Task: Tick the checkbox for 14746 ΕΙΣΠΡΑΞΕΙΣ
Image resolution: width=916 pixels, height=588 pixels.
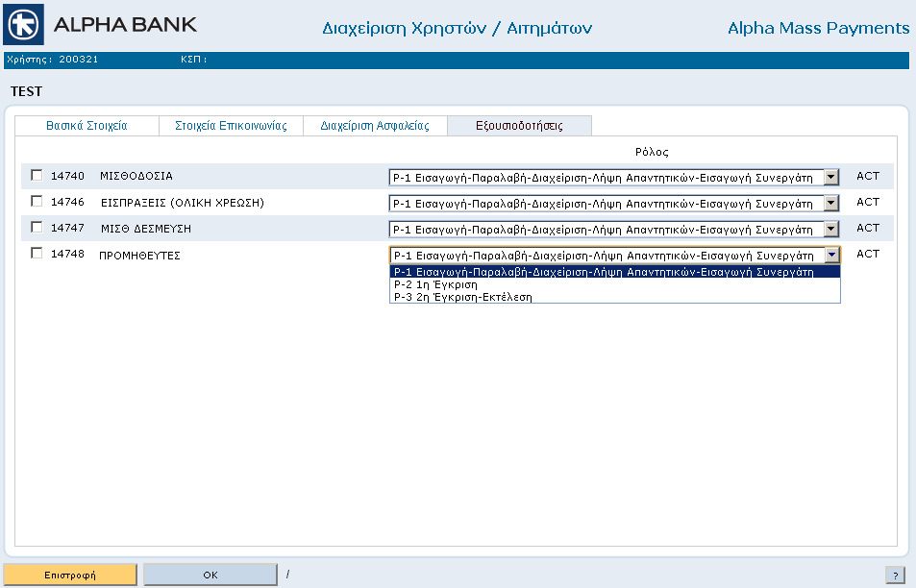Action: [x=37, y=202]
